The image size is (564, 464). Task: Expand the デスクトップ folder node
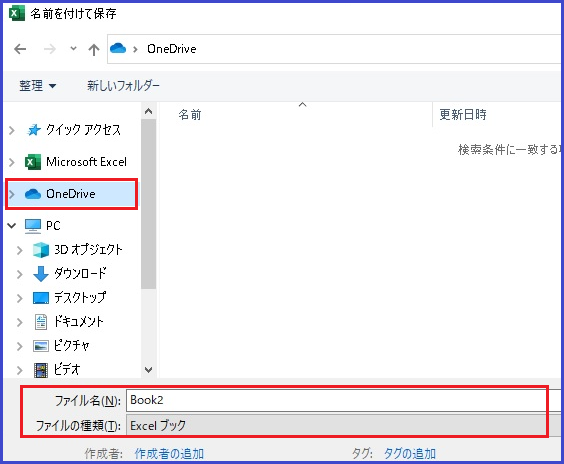click(20, 298)
